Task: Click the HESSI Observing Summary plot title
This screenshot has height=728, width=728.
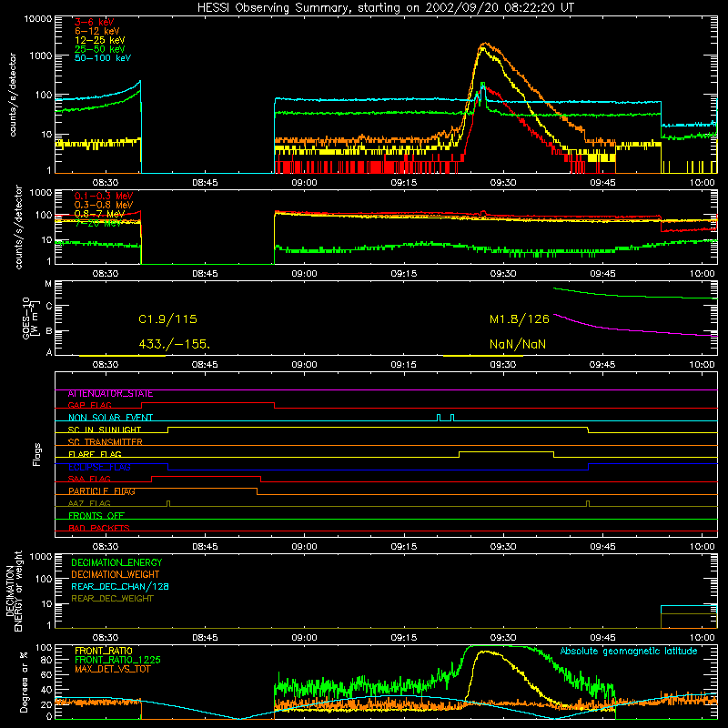Action: tap(385, 8)
